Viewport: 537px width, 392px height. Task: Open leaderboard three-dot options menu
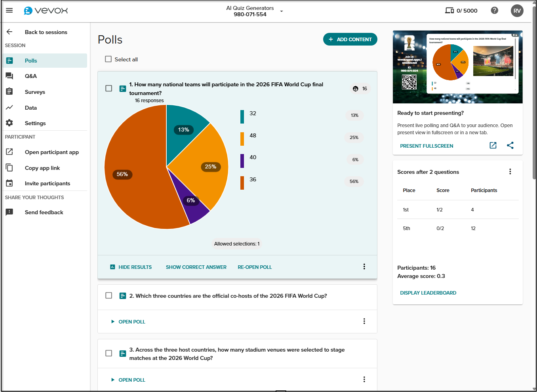coord(510,171)
